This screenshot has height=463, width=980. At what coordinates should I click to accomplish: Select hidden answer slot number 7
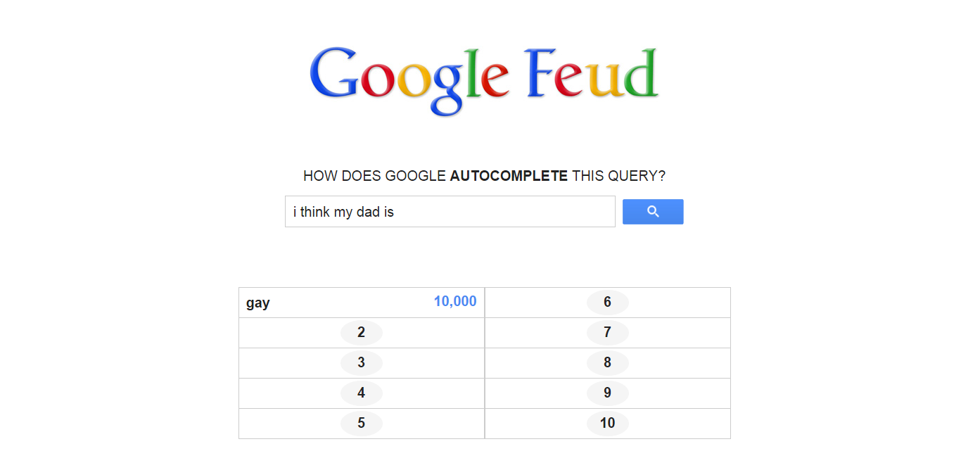tap(608, 333)
